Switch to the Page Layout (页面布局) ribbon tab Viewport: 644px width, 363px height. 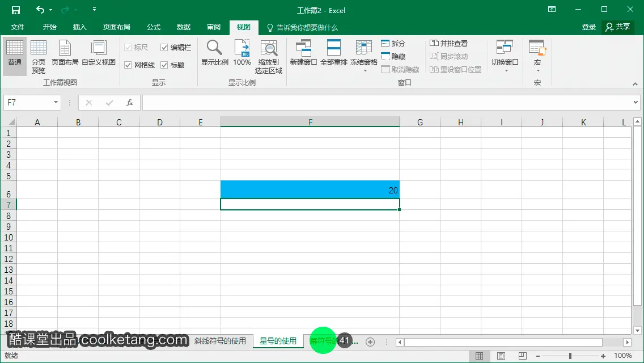pyautogui.click(x=117, y=27)
